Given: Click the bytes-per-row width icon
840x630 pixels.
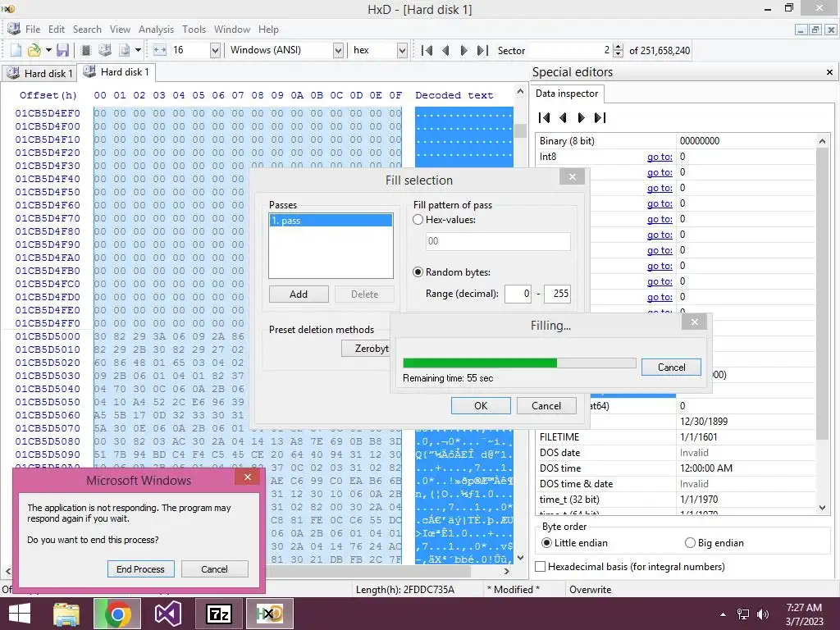Looking at the screenshot, I should tap(160, 50).
